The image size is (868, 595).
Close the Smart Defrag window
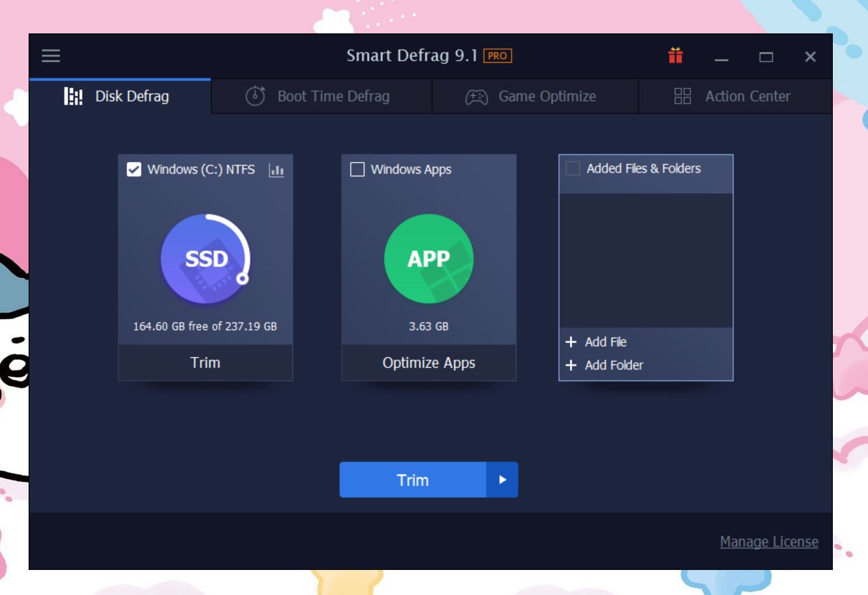pyautogui.click(x=810, y=57)
